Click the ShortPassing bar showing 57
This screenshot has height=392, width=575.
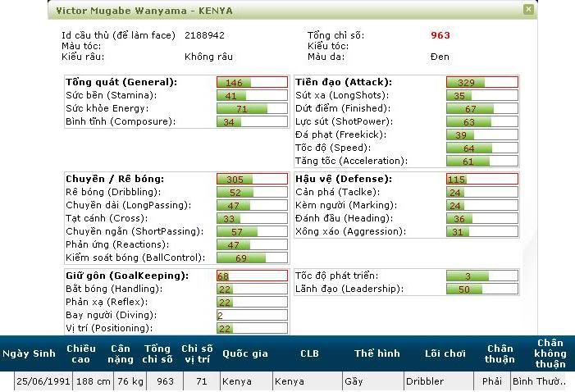[x=252, y=231]
